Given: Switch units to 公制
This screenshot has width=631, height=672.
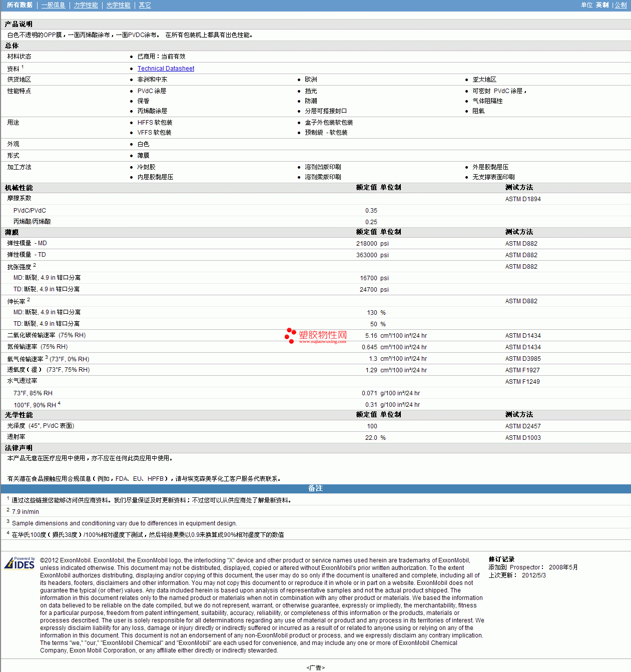Looking at the screenshot, I should [x=620, y=5].
